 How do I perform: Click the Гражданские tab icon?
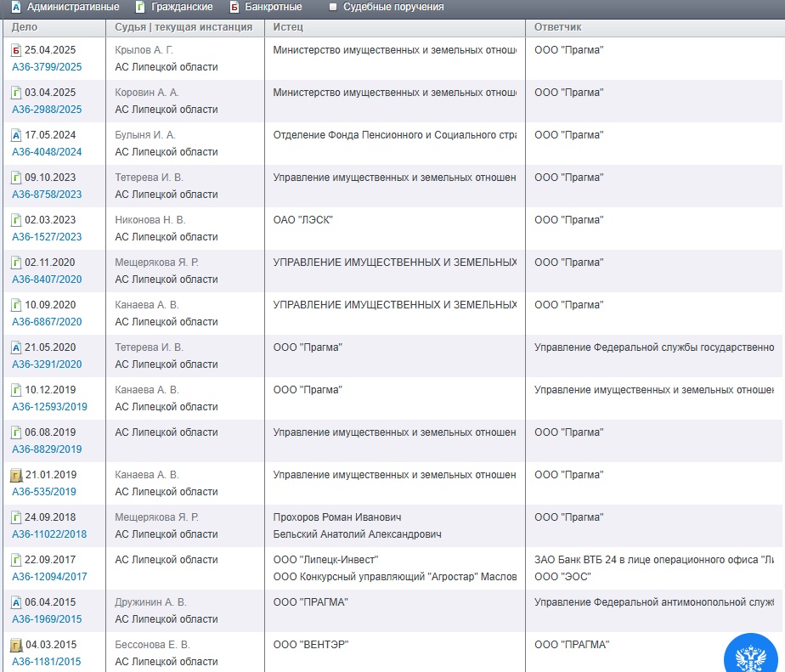click(x=141, y=7)
